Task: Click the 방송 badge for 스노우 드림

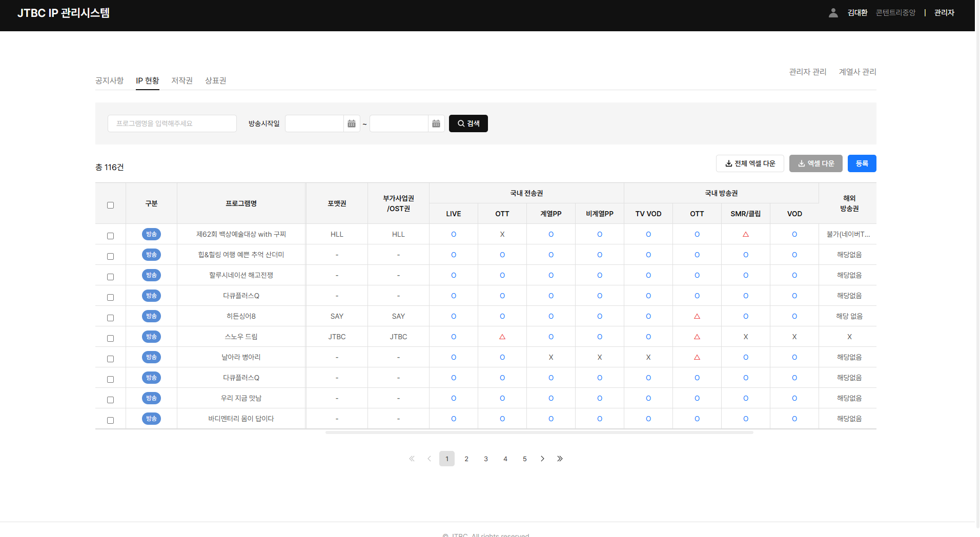Action: [151, 337]
